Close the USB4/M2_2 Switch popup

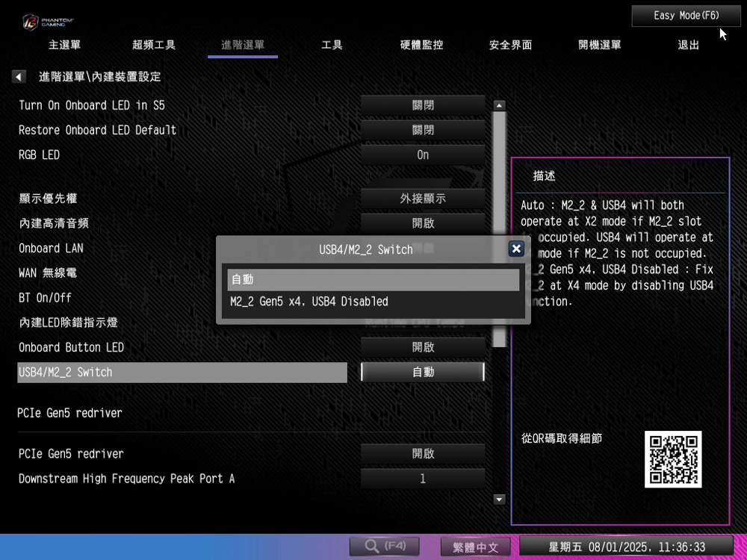[516, 249]
